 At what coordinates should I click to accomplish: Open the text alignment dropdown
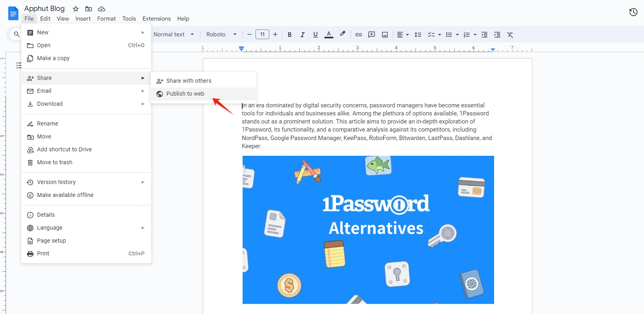tap(403, 35)
